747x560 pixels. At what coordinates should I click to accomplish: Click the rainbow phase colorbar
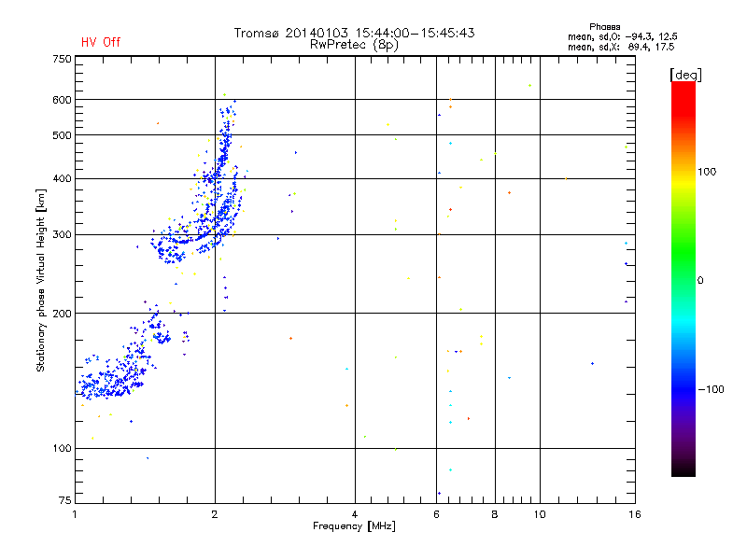684,278
